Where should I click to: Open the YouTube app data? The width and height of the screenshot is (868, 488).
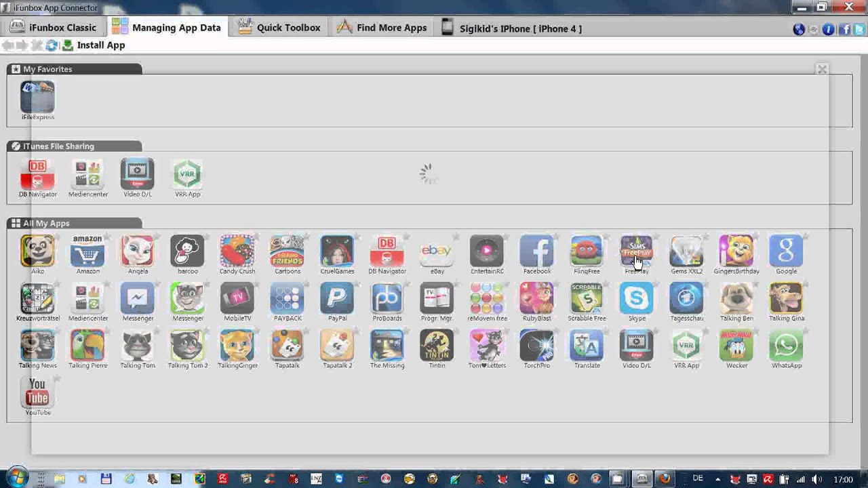click(x=37, y=392)
